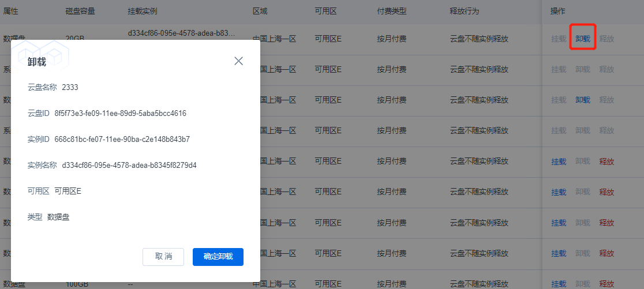
Task: Click the red-outlined 卸载 link in the first row
Action: 583,39
